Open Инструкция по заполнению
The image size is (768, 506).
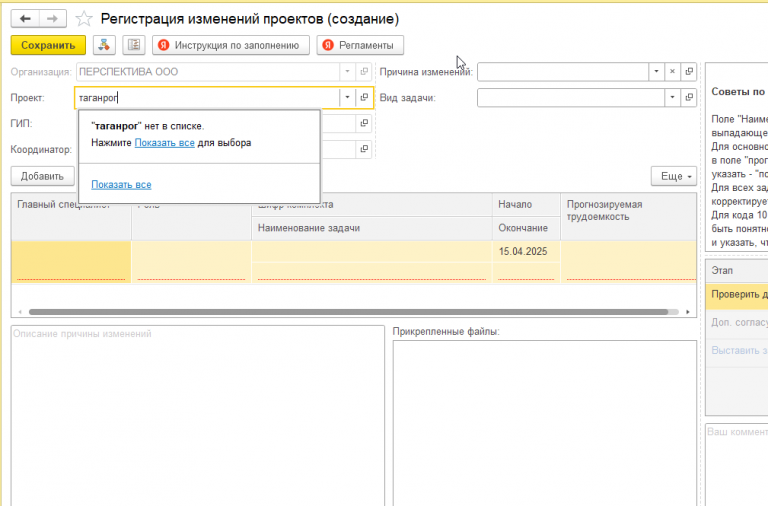(x=231, y=45)
